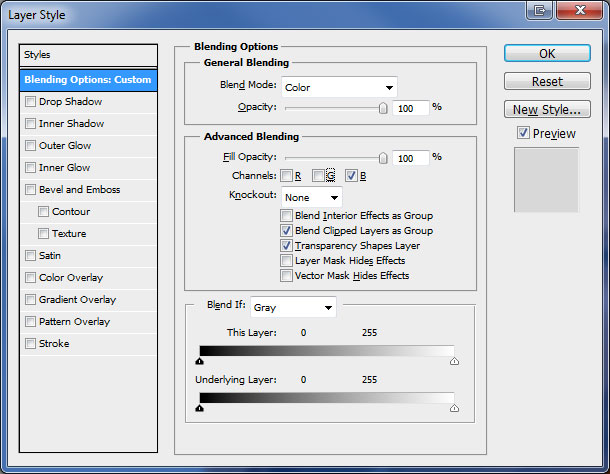Select the Gradient Overlay style entry

(x=77, y=300)
